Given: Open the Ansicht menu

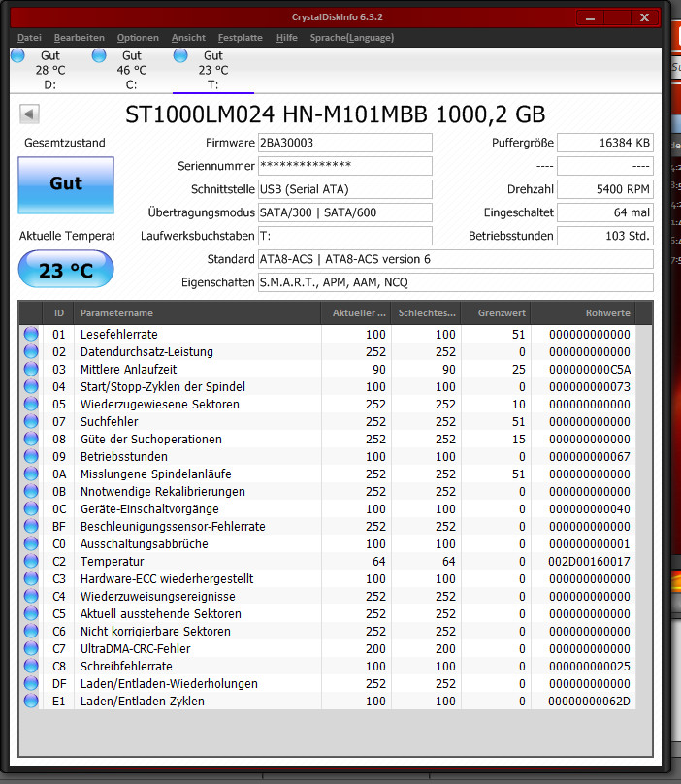Looking at the screenshot, I should click(188, 38).
